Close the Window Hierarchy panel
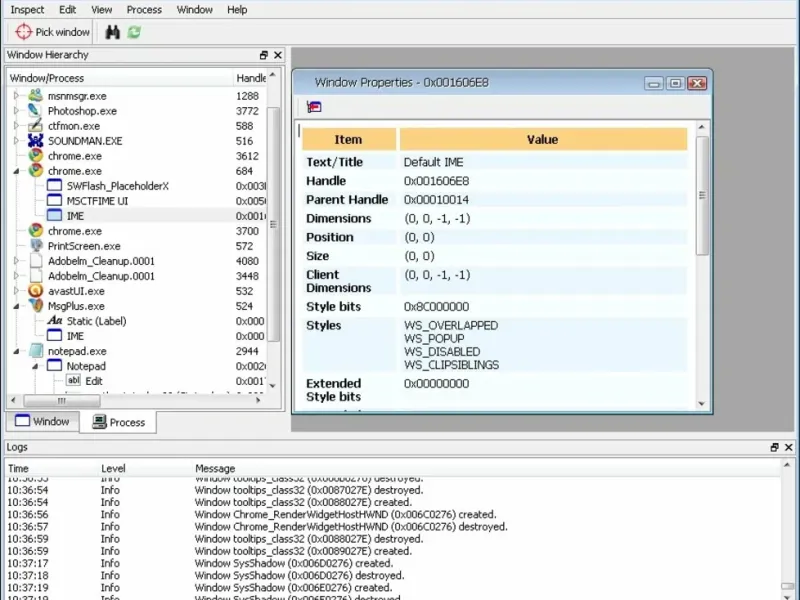Viewport: 800px width, 600px height. tap(278, 55)
